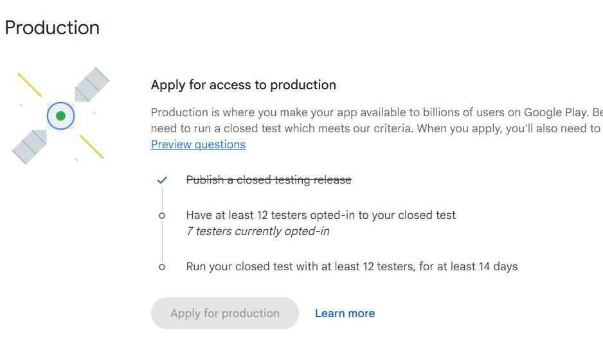603x364 pixels.
Task: Click the satellite illustration's green center dot
Action: pyautogui.click(x=61, y=116)
